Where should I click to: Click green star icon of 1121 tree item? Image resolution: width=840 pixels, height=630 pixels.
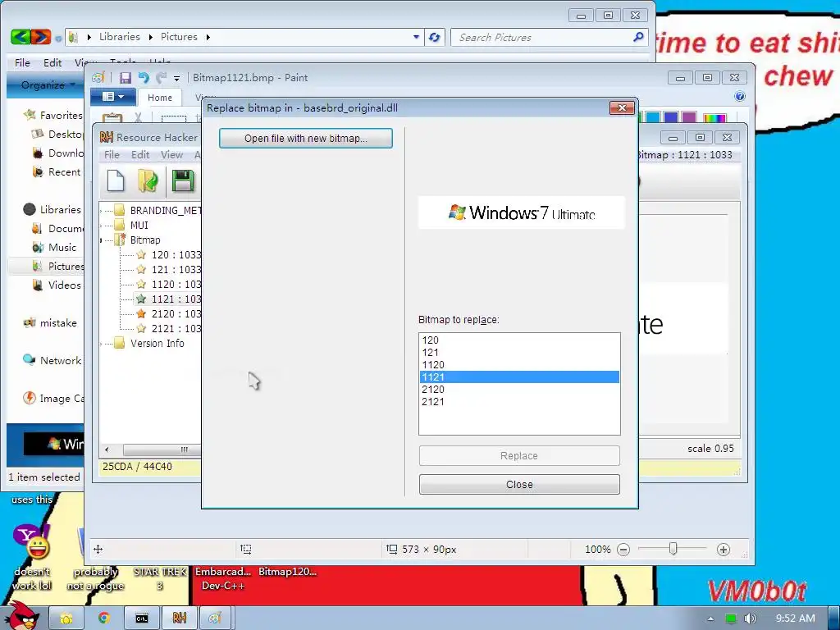tap(141, 299)
